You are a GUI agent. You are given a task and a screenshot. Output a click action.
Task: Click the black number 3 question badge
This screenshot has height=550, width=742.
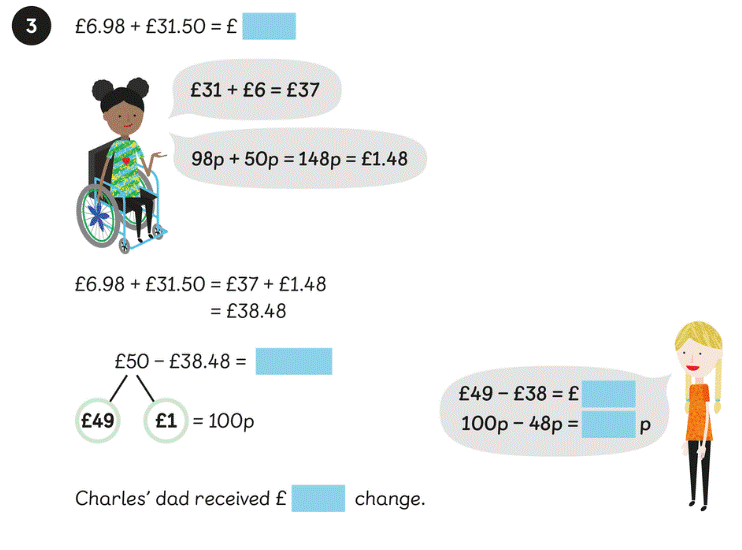tap(31, 27)
